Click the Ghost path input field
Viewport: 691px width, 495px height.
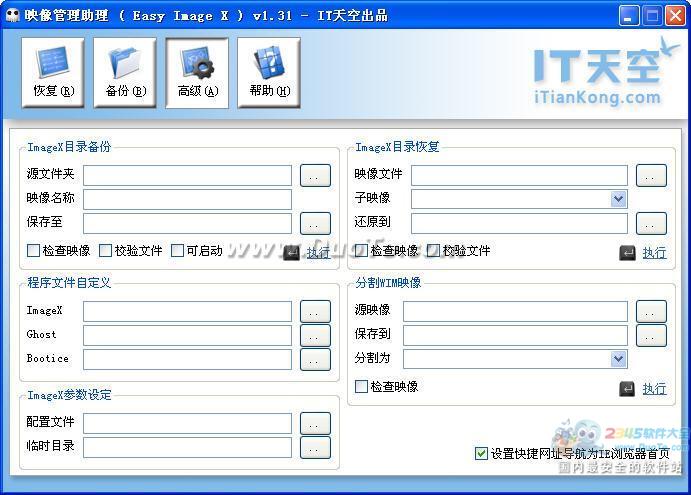[187, 335]
